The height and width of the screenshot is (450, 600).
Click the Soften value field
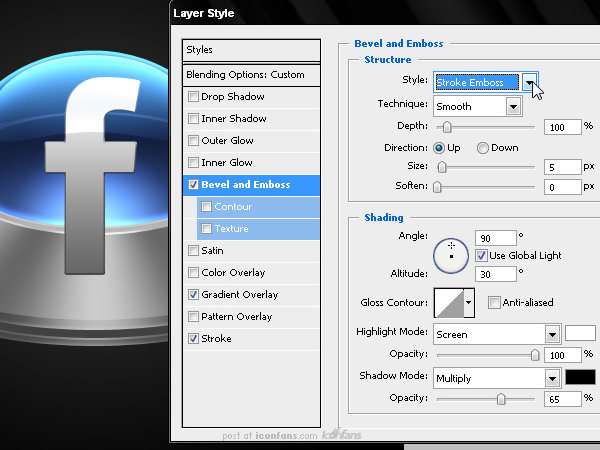pyautogui.click(x=562, y=187)
